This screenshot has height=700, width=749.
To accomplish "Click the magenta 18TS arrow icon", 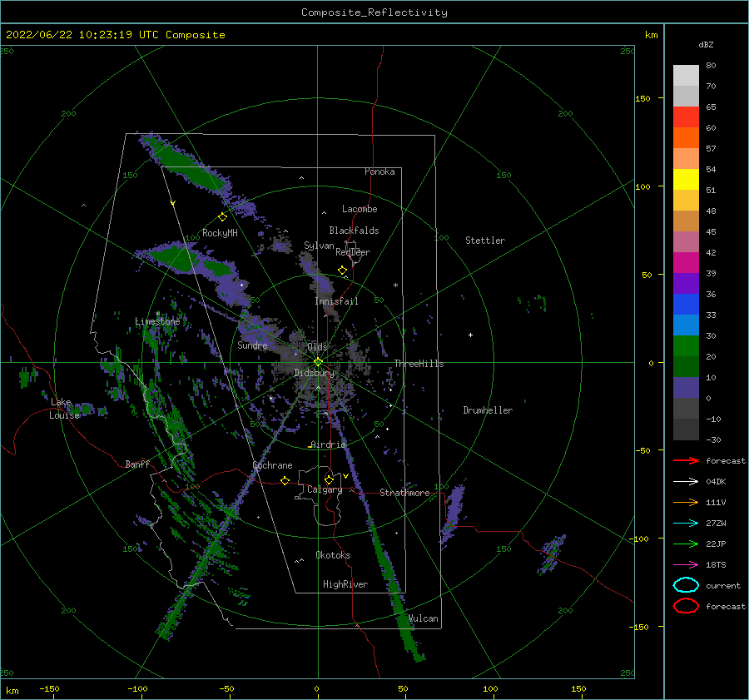I will point(686,565).
